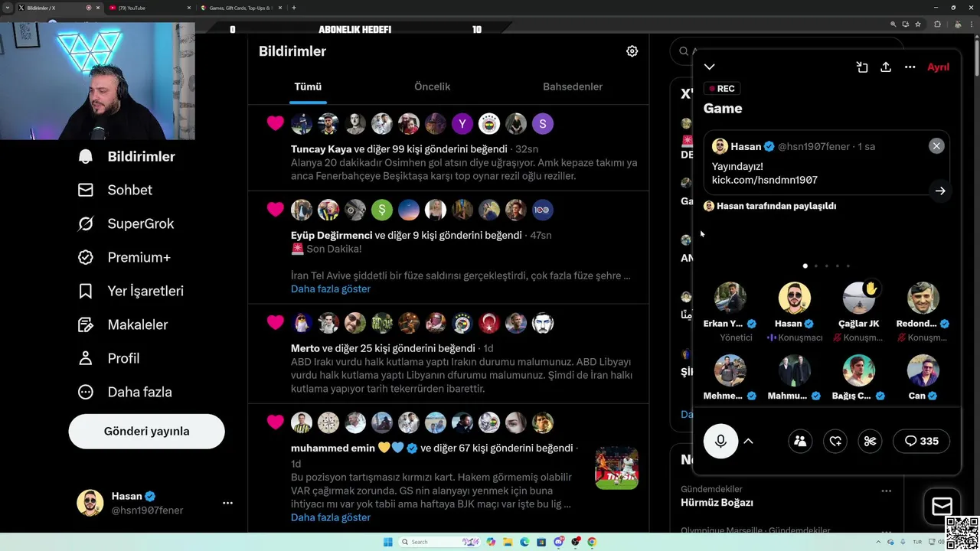Go to Premium+ in the sidebar
Screen dimensions: 980x551
124,257
